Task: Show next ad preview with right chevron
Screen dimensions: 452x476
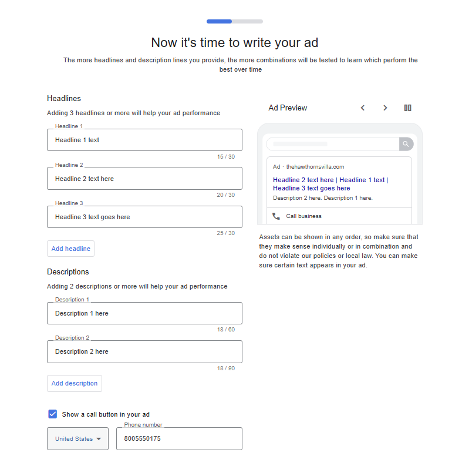Action: coord(385,108)
